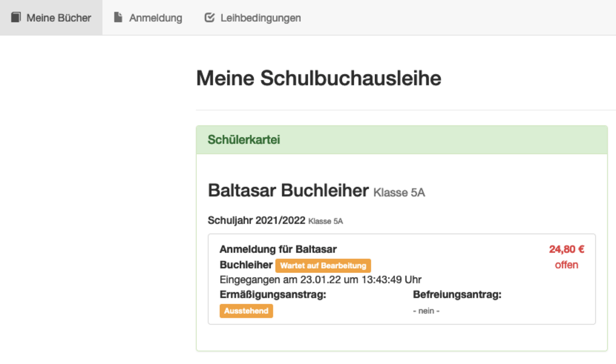This screenshot has width=616, height=364.
Task: Click the student name Baltasar Buchleiher
Action: click(x=288, y=190)
